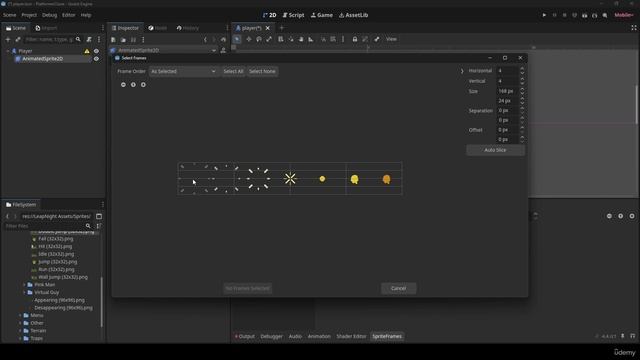Cancel the Select Frames dialog

coord(398,289)
